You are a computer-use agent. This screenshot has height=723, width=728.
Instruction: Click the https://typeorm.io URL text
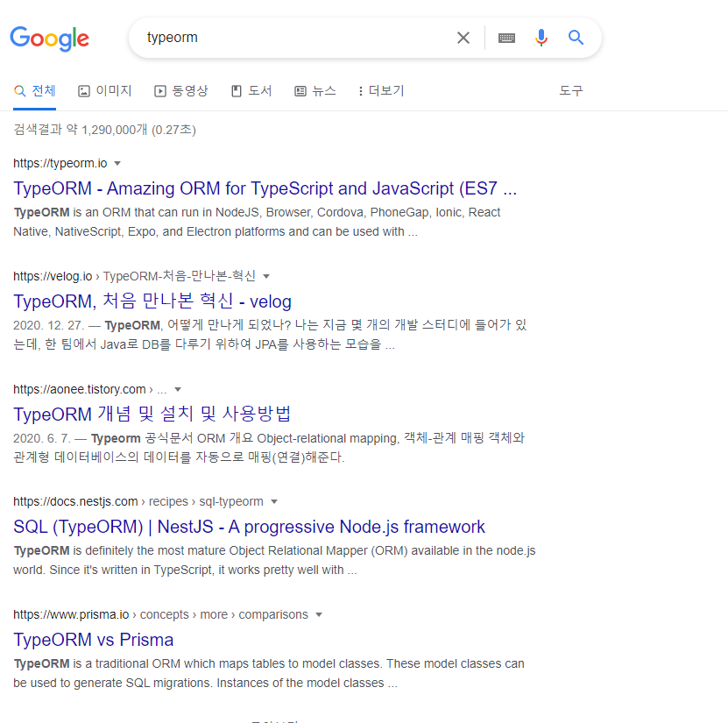point(60,164)
